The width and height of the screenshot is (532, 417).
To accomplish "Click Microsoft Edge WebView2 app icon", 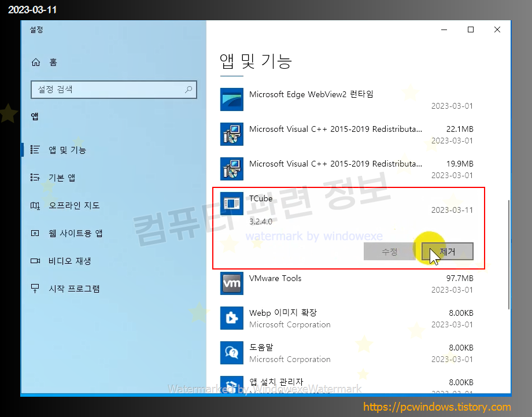I will (232, 99).
